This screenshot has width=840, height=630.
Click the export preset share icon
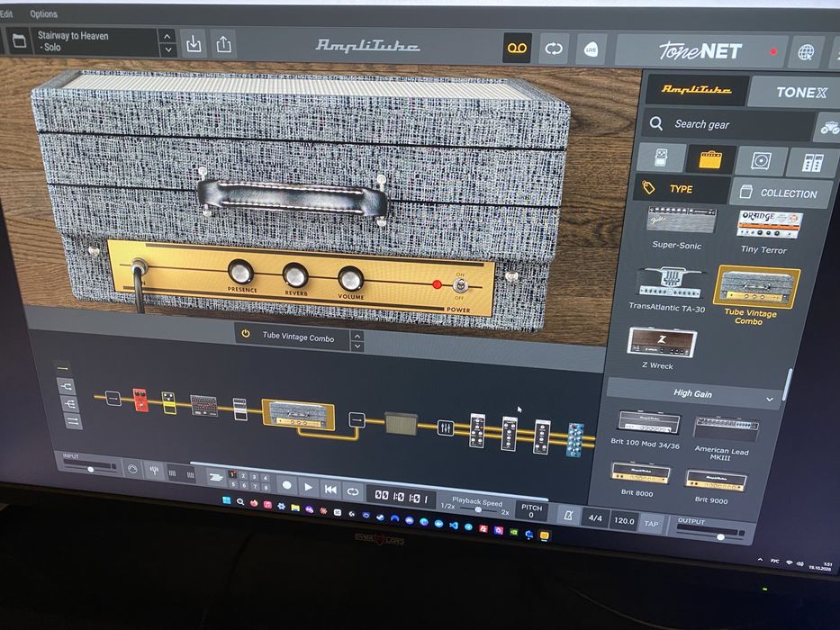[224, 44]
